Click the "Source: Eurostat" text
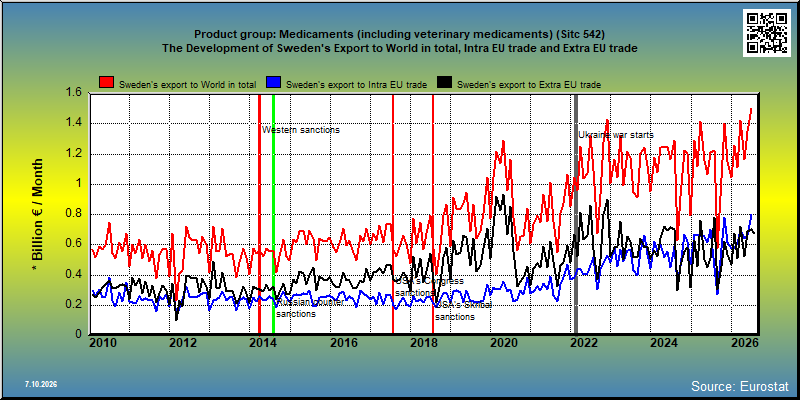This screenshot has width=800, height=400. (x=740, y=386)
